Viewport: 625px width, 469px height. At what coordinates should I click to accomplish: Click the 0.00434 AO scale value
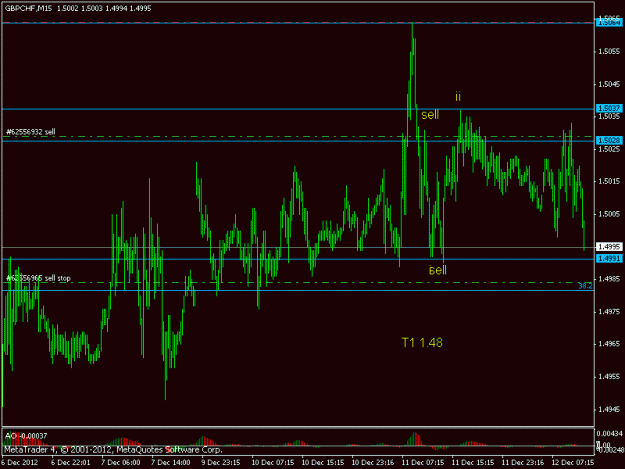click(610, 434)
